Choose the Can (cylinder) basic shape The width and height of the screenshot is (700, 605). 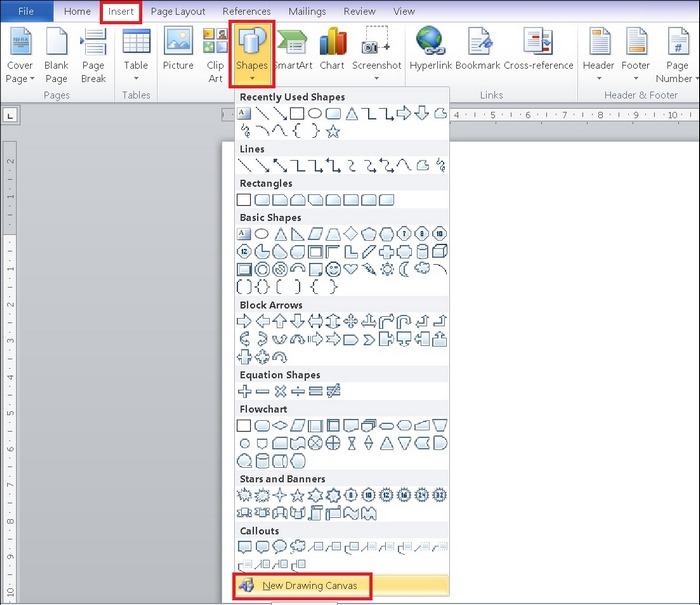[422, 251]
